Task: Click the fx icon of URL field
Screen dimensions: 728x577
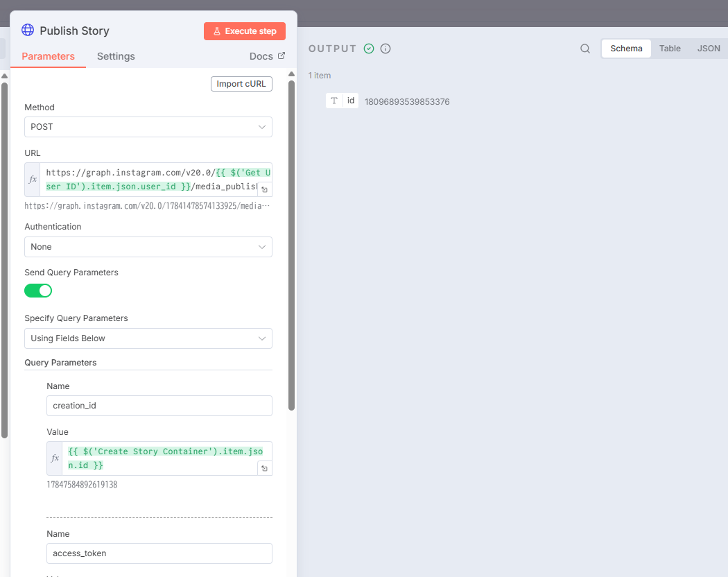Action: pyautogui.click(x=33, y=180)
